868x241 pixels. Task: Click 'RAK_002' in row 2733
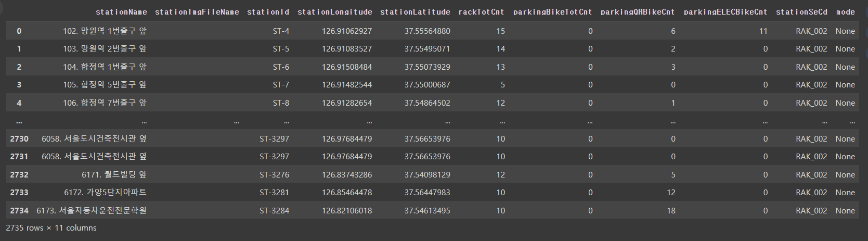[811, 193]
